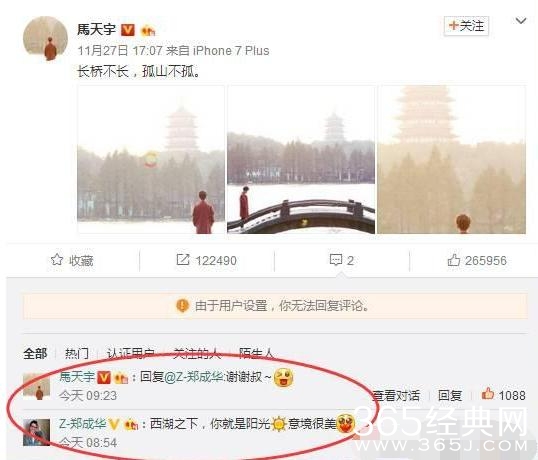Click the repost icon beside 122490
Screen dimensions: 538x460
coord(183,260)
